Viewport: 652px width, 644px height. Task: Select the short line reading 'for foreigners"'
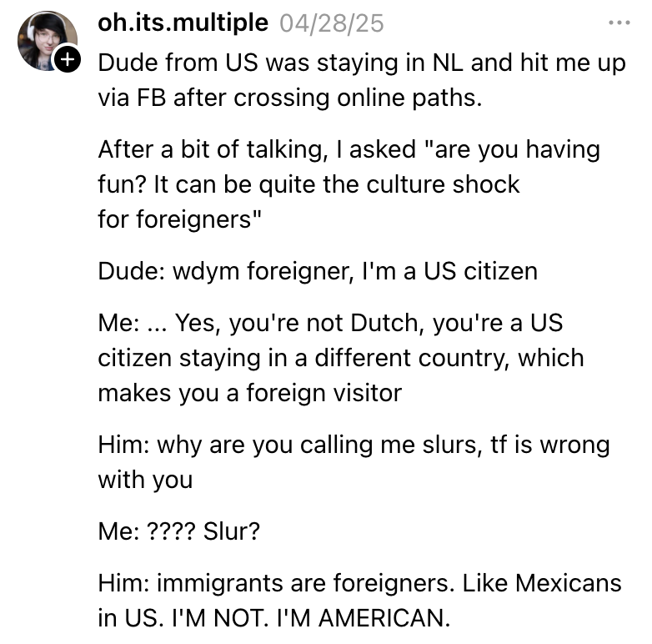[179, 219]
